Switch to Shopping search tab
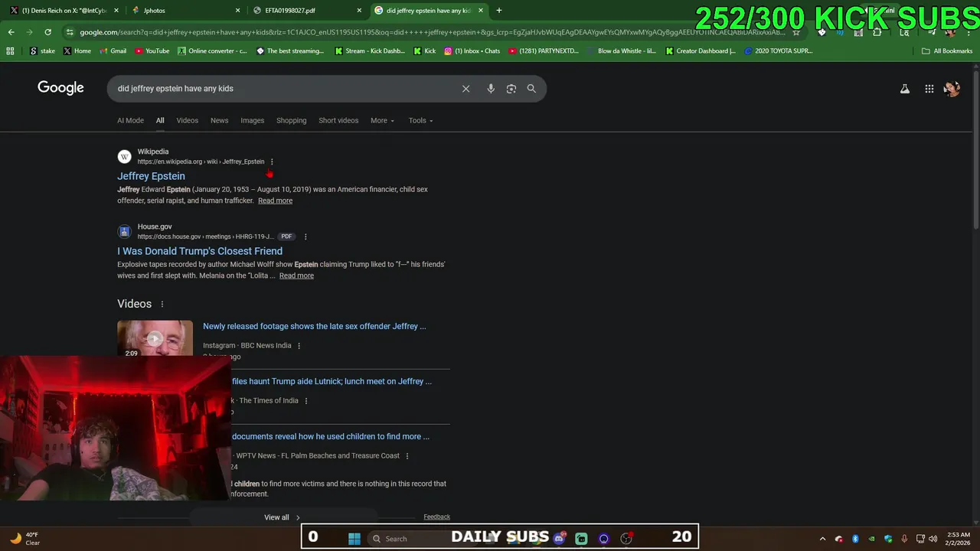Image resolution: width=980 pixels, height=551 pixels. click(x=292, y=120)
